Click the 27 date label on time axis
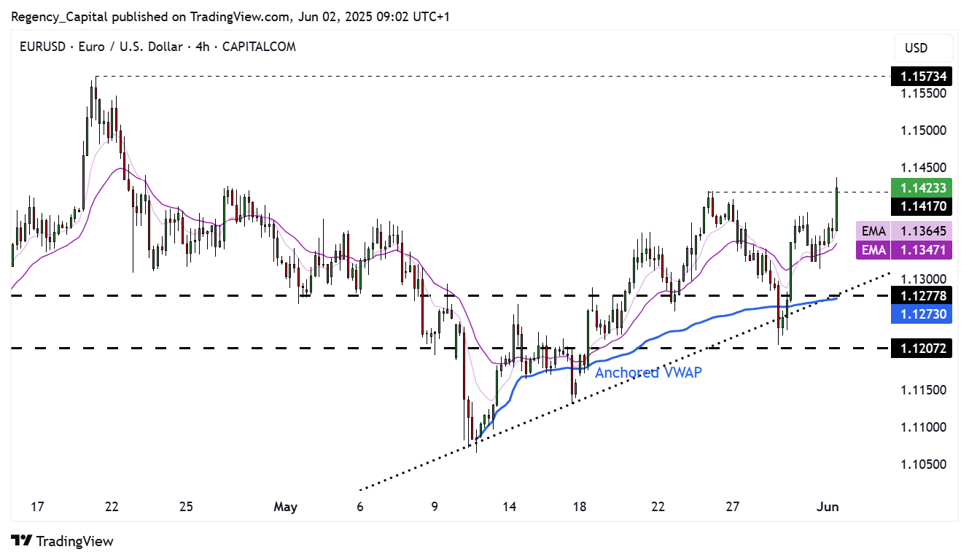The width and height of the screenshot is (969, 560). pos(733,507)
